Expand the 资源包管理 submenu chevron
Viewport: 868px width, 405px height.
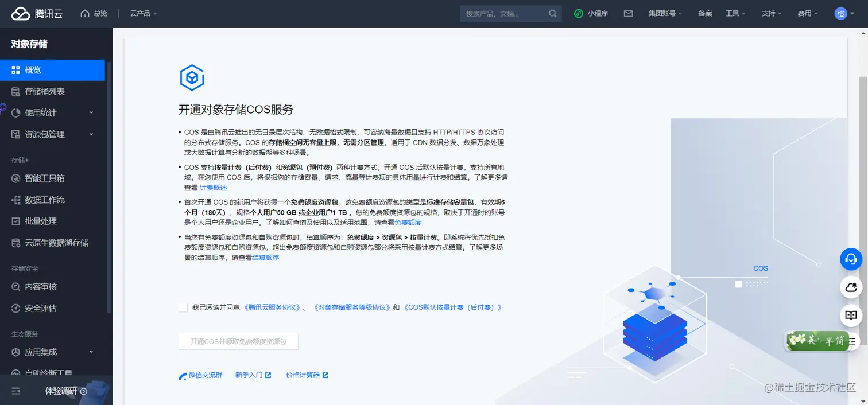click(x=91, y=134)
